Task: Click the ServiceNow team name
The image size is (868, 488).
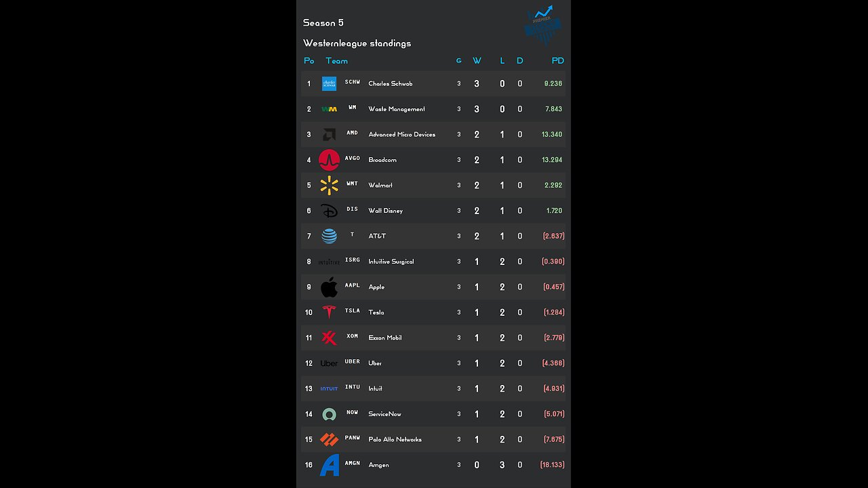Action: [x=384, y=414]
